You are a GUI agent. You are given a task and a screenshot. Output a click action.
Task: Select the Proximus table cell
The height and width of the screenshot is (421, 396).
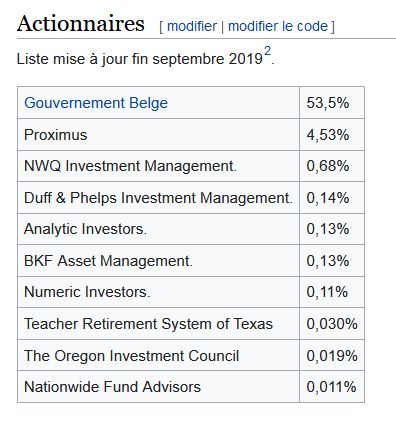click(158, 135)
